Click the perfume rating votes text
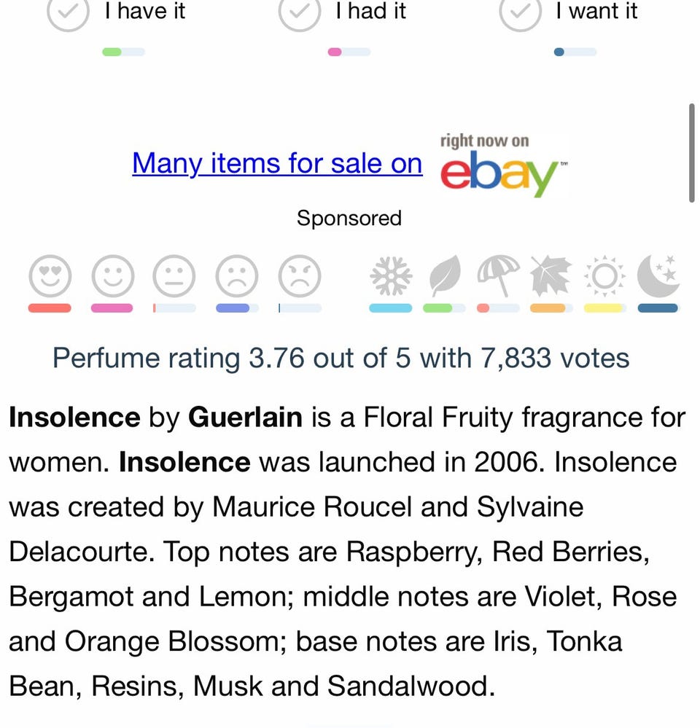Image resolution: width=700 pixels, height=728 pixels. (341, 359)
